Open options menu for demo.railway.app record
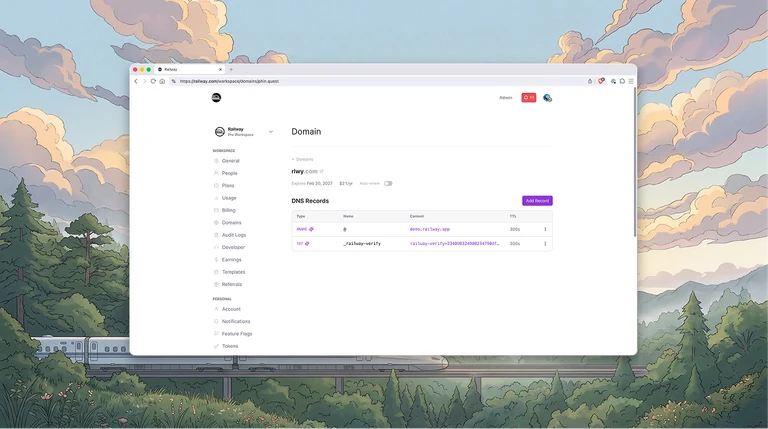The height and width of the screenshot is (429, 768). [x=545, y=229]
